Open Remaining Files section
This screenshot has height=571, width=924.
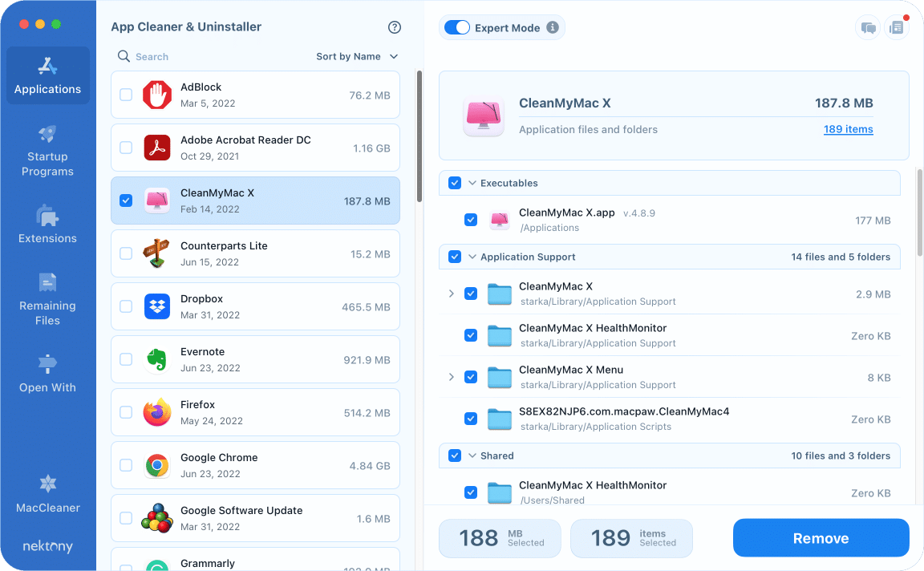pyautogui.click(x=48, y=299)
